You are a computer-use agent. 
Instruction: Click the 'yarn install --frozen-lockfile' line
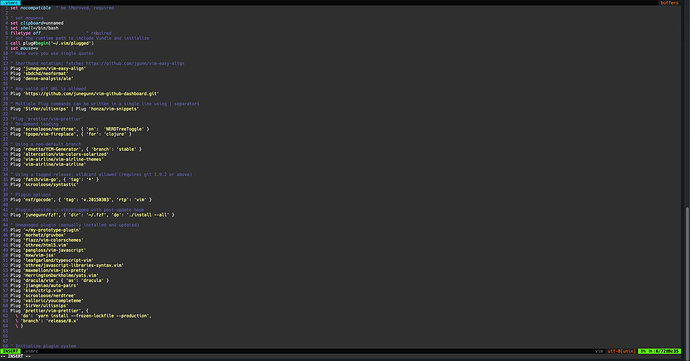pos(84,316)
